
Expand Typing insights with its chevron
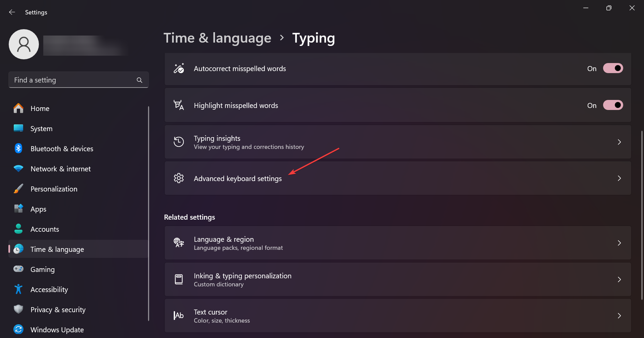coord(619,142)
